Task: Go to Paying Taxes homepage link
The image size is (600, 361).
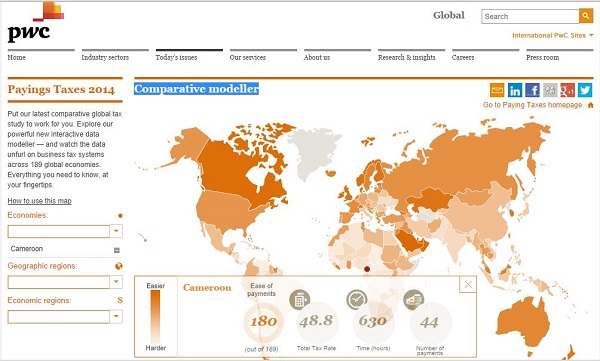Action: (532, 105)
